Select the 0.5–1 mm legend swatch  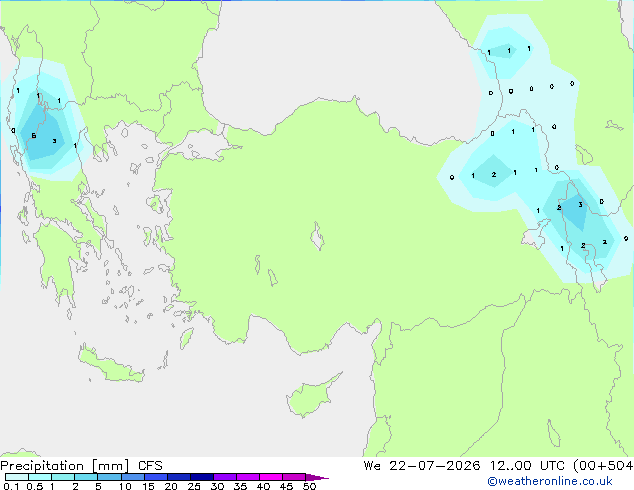pos(40,477)
